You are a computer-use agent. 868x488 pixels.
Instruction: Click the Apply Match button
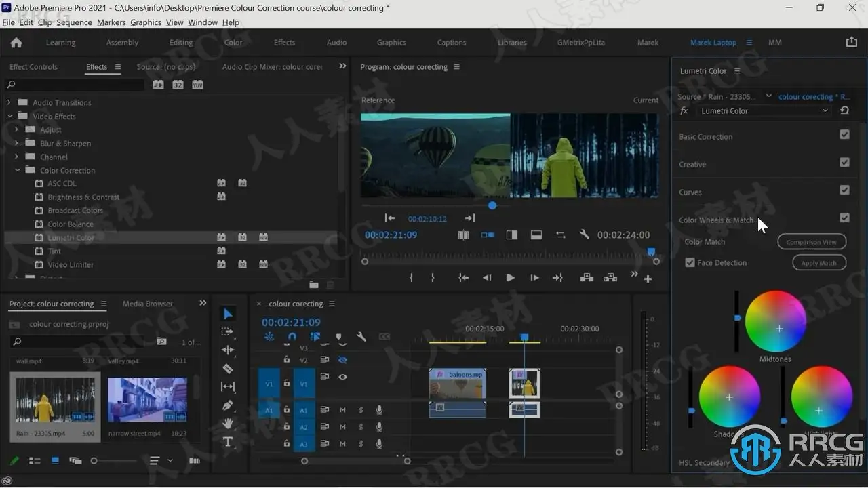pyautogui.click(x=818, y=263)
